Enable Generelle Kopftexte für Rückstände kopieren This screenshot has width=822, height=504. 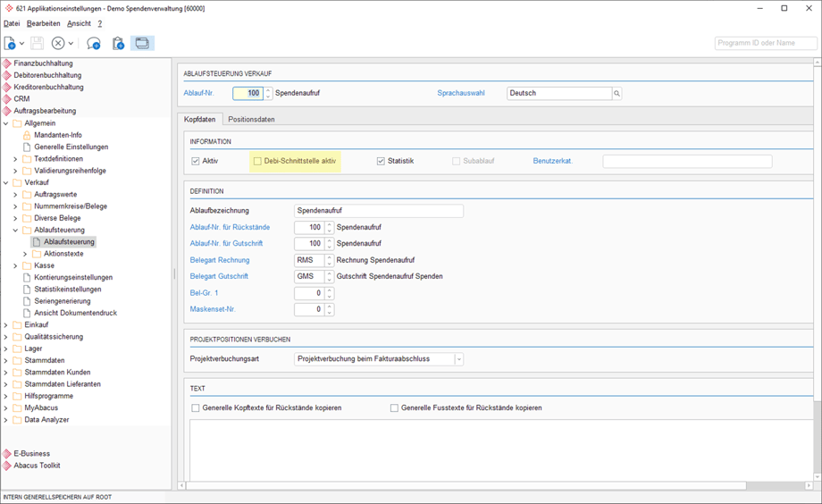click(x=196, y=408)
